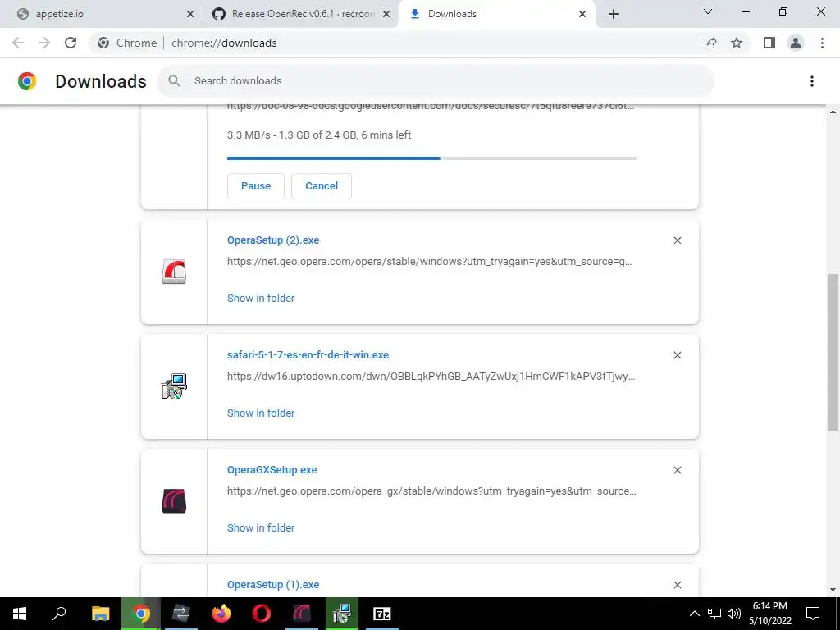
Task: Click the OperaGXSetup.exe file icon
Action: 174,501
